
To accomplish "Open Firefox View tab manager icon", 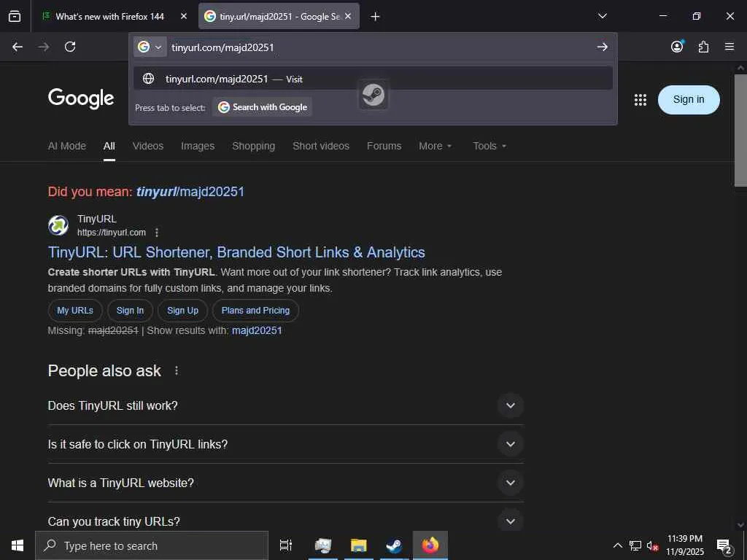I will (15, 16).
